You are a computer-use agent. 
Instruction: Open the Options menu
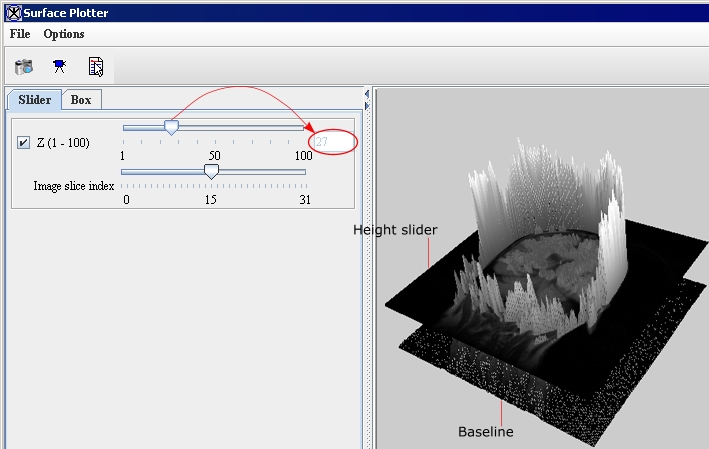click(64, 34)
